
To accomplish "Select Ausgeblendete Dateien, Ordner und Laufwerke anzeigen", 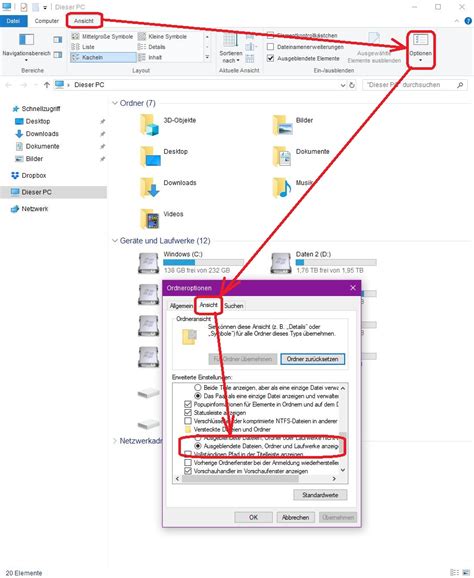I will pyautogui.click(x=198, y=446).
